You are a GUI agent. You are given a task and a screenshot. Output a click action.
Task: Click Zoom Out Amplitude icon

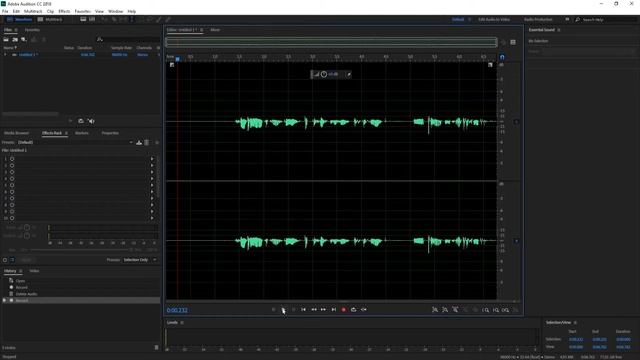click(445, 310)
